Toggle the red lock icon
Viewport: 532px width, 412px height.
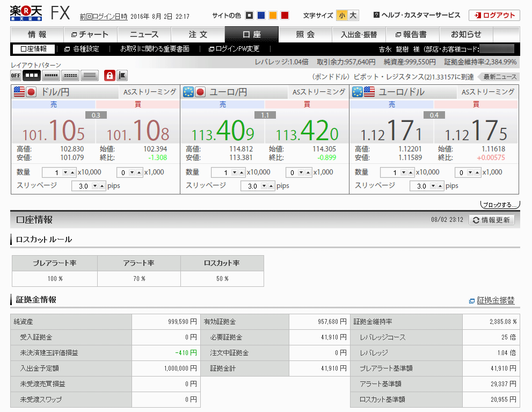click(x=110, y=75)
